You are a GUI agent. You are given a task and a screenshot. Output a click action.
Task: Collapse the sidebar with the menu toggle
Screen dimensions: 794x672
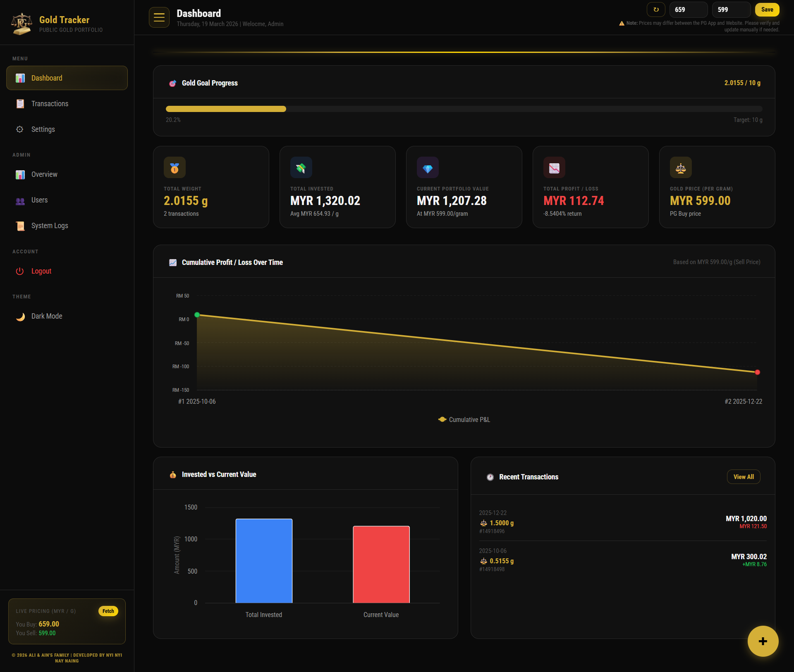coord(159,17)
